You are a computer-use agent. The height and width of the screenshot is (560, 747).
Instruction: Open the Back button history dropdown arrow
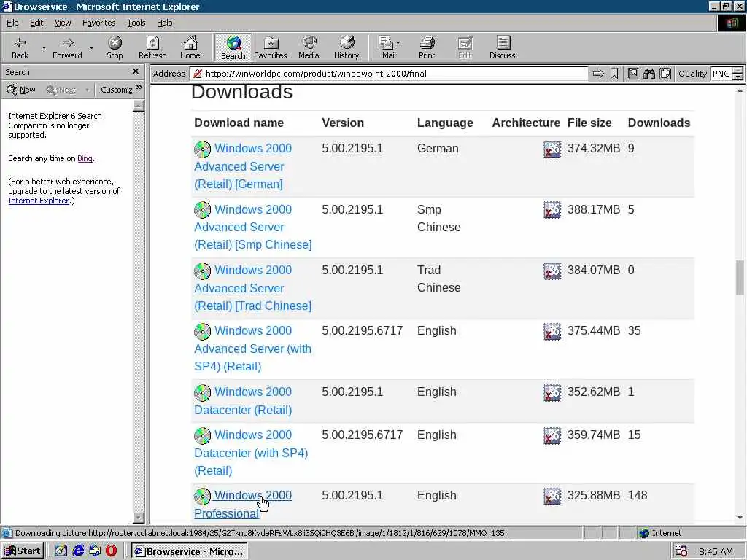click(x=44, y=48)
